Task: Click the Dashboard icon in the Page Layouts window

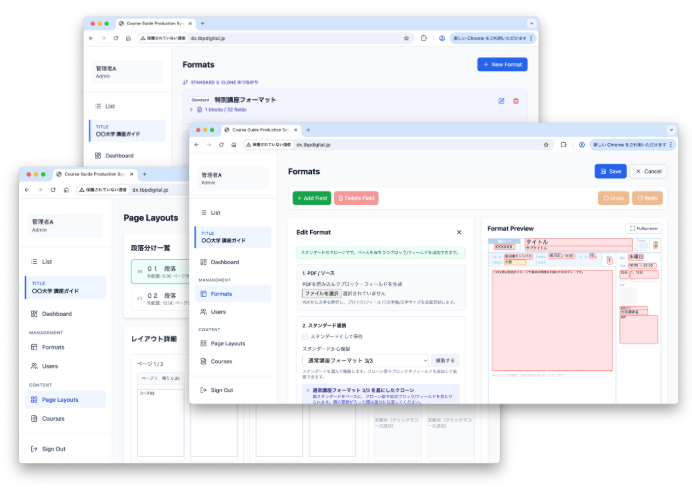Action: pos(33,313)
